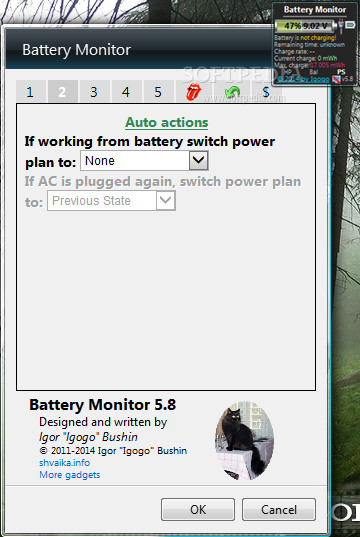Open the red lips tongue tab

pyautogui.click(x=194, y=92)
